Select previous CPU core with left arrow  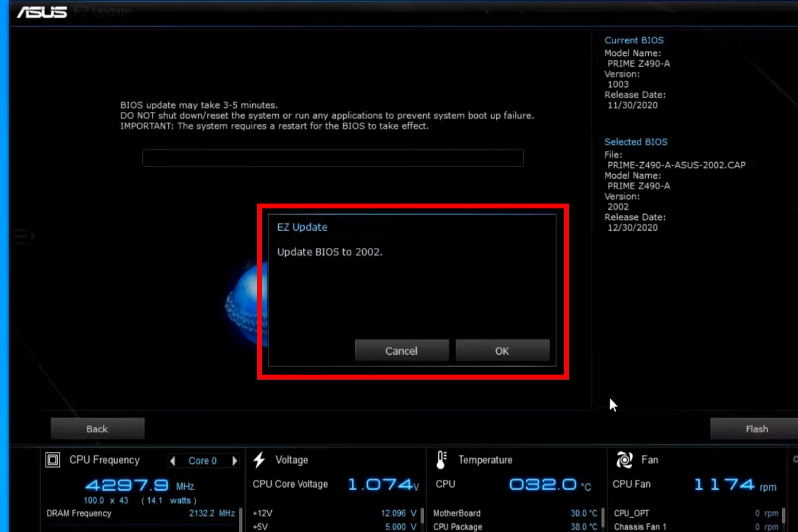[173, 461]
